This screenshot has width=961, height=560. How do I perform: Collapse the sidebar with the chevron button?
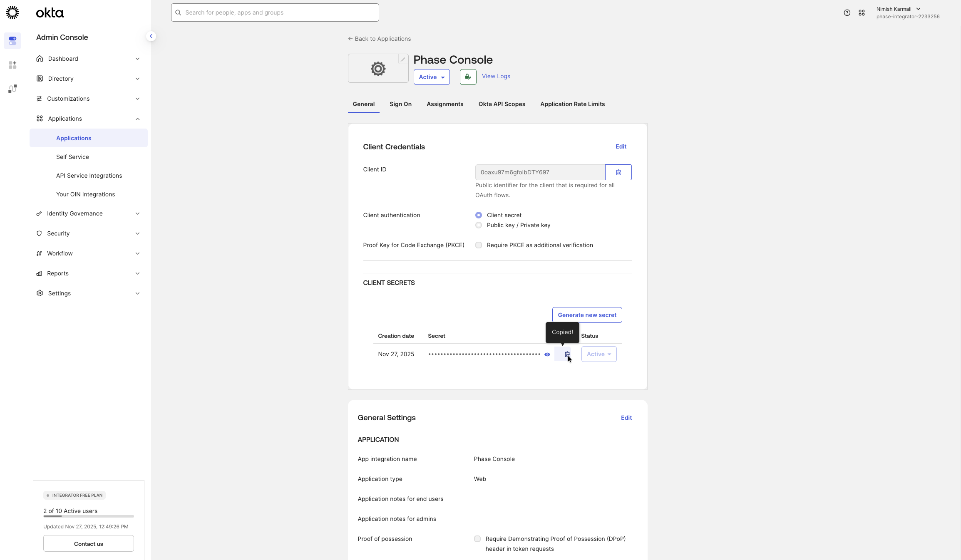(151, 36)
